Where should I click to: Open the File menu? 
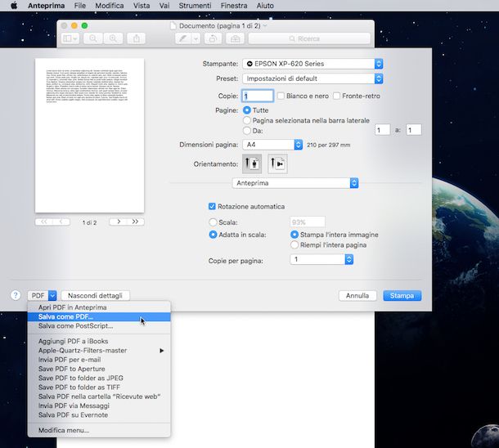pyautogui.click(x=80, y=6)
